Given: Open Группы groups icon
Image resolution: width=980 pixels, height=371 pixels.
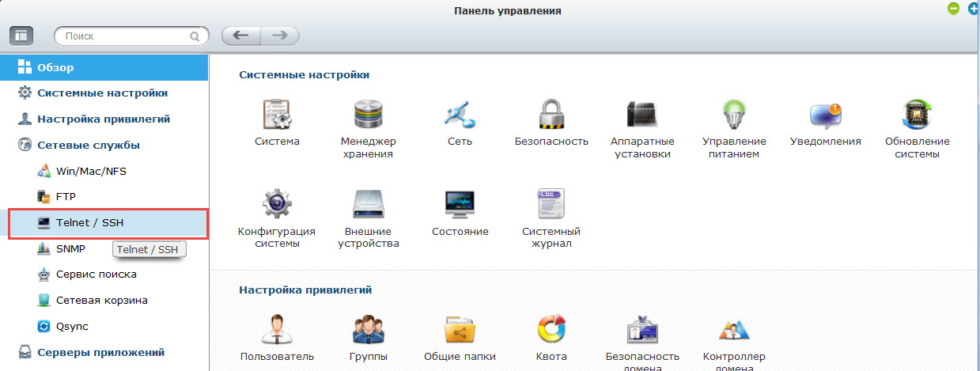Looking at the screenshot, I should (369, 330).
